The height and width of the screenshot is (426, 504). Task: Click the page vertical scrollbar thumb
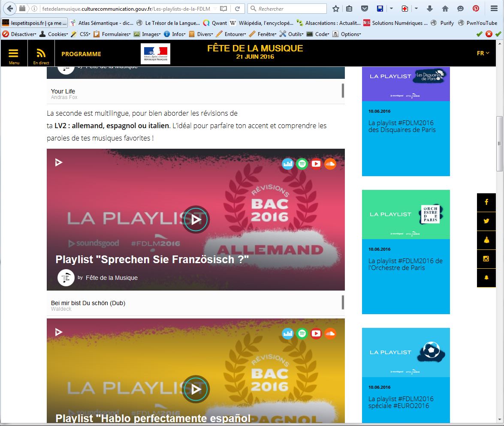click(x=499, y=144)
